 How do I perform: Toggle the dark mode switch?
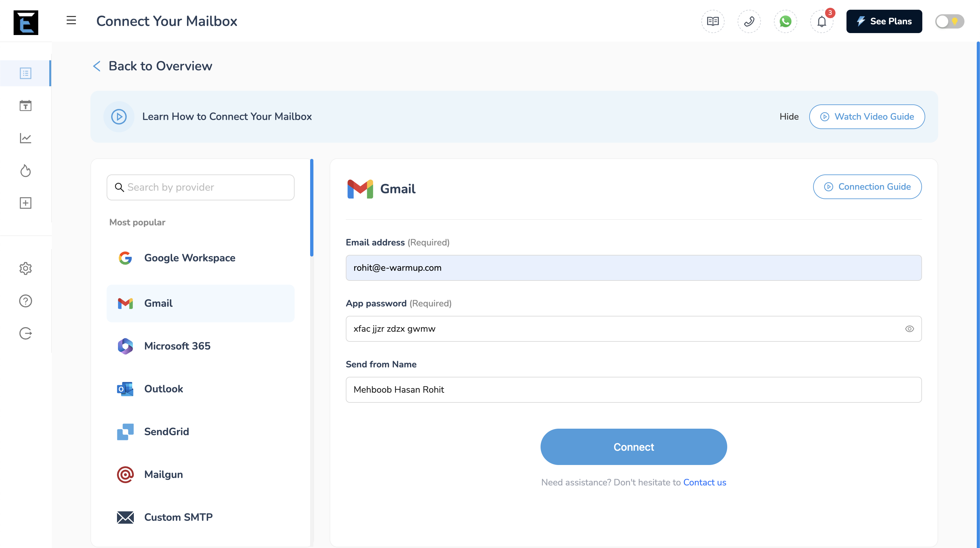coord(949,21)
